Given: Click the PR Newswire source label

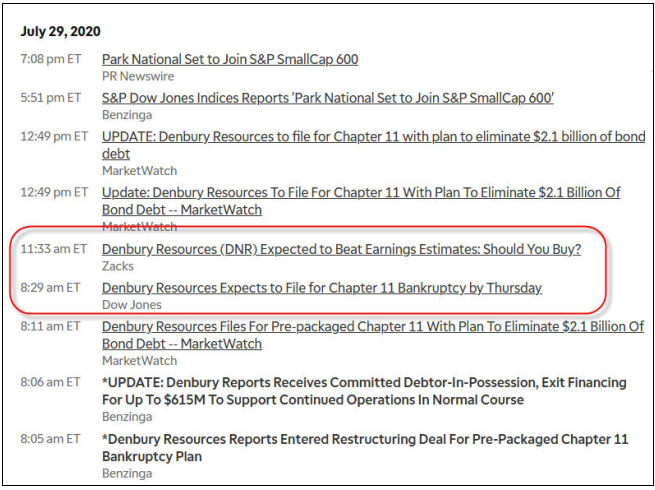Looking at the screenshot, I should coord(138,76).
